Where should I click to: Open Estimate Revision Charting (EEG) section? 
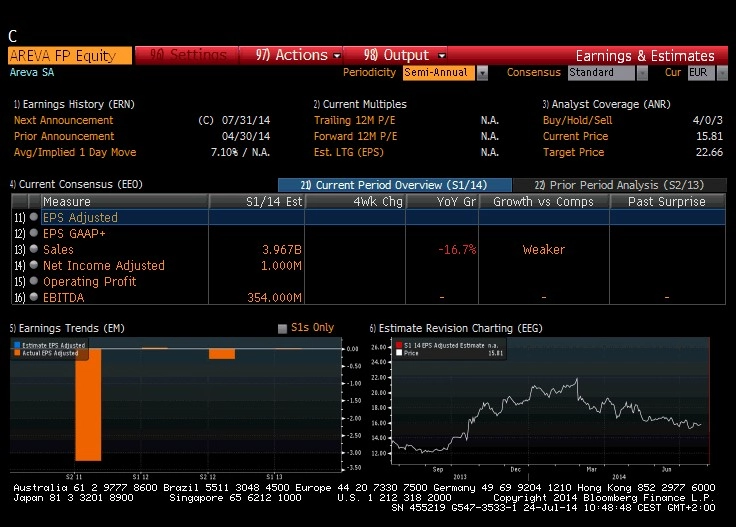pyautogui.click(x=456, y=328)
